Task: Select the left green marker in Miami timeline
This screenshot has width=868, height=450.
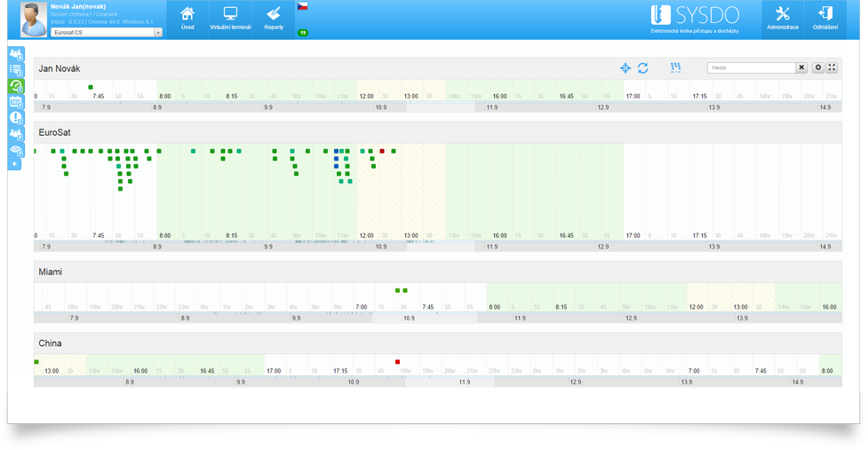Action: pyautogui.click(x=397, y=290)
